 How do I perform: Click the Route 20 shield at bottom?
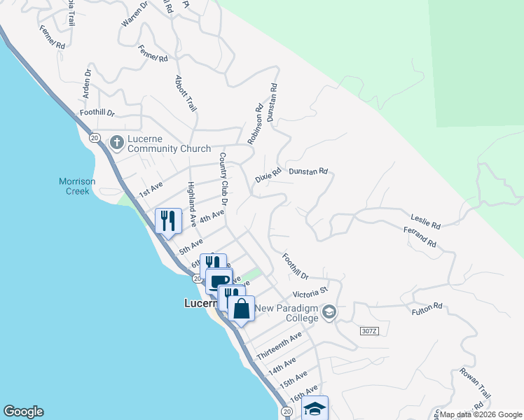tap(287, 411)
